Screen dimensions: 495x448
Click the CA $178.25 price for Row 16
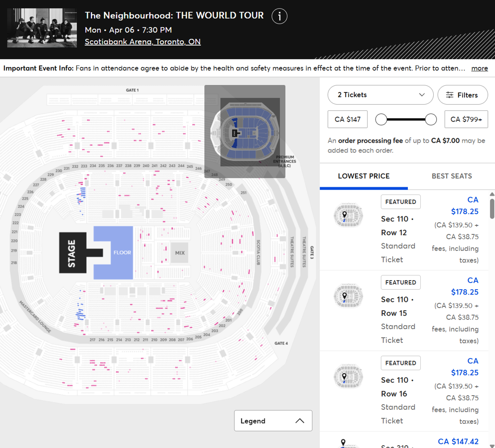(x=465, y=367)
